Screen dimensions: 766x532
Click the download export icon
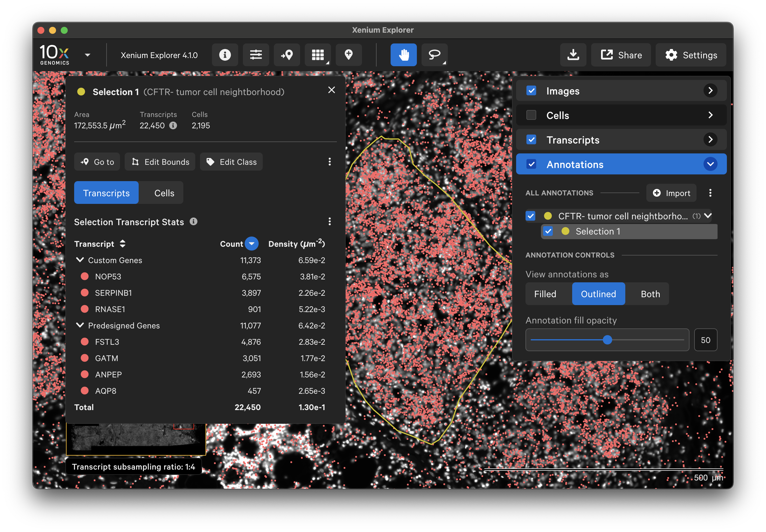pyautogui.click(x=573, y=55)
